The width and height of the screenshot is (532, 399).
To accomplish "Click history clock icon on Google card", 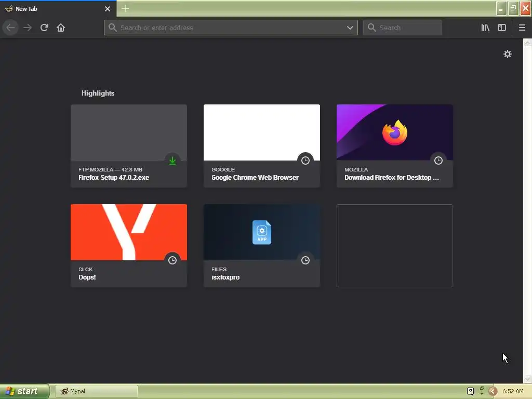I will click(305, 161).
